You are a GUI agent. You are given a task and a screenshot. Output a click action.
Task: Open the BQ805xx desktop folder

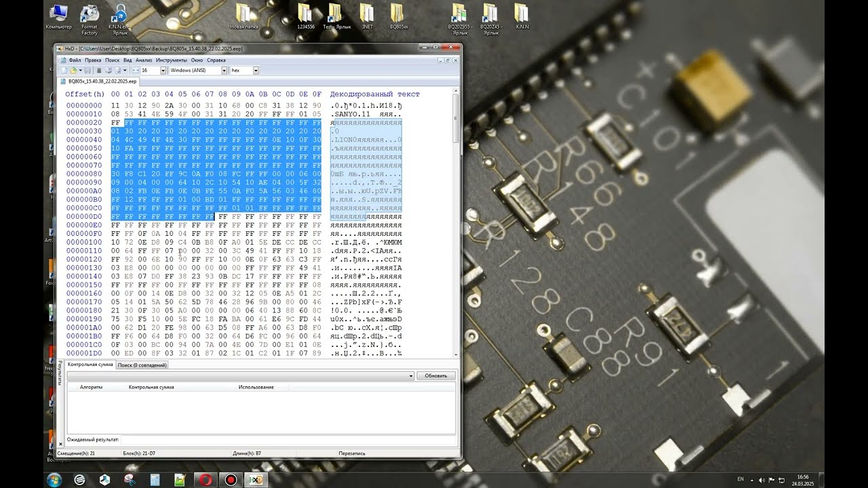[399, 16]
